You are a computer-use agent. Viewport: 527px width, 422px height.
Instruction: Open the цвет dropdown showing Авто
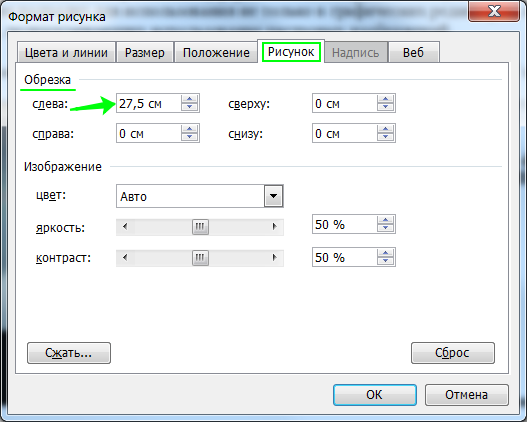pos(274,196)
